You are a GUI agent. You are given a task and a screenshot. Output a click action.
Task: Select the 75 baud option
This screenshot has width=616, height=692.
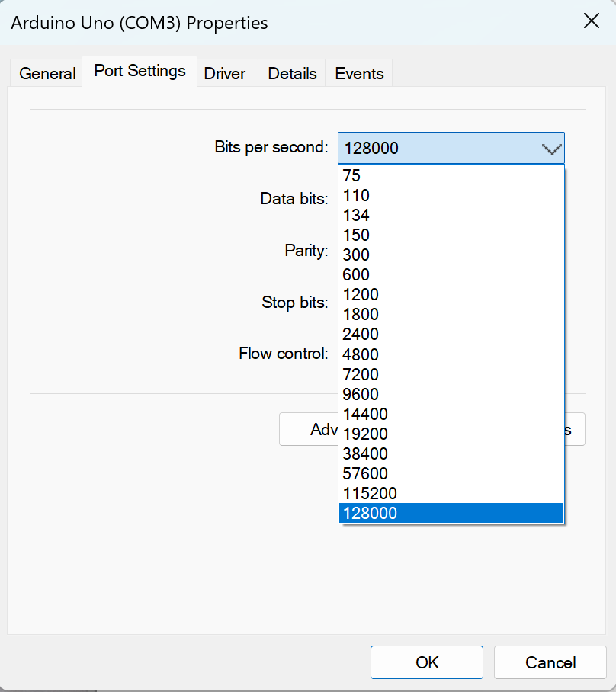coord(351,176)
